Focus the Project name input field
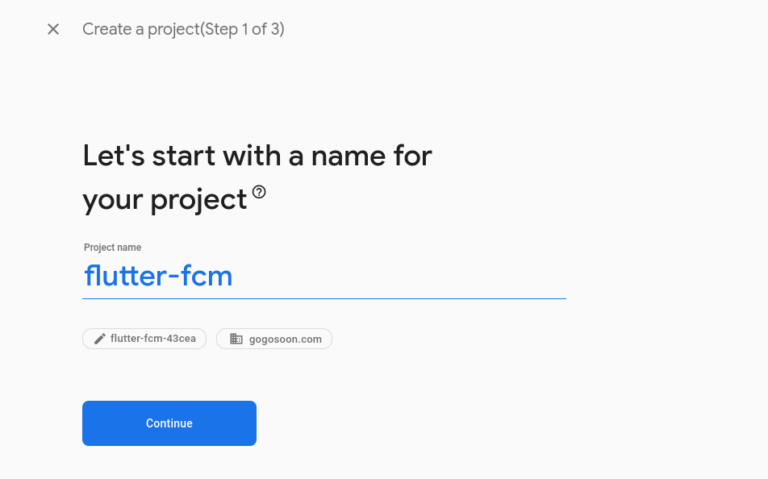The image size is (768, 479). (324, 276)
